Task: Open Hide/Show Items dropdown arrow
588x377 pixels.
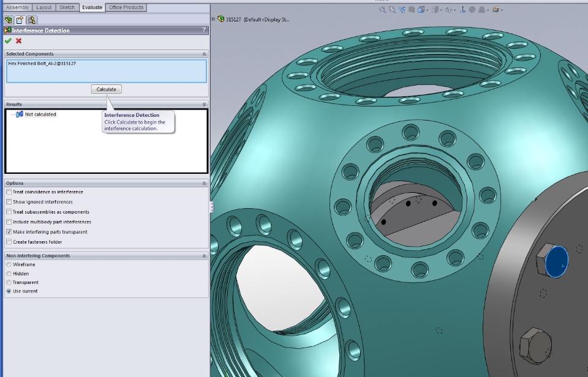Action: click(455, 10)
